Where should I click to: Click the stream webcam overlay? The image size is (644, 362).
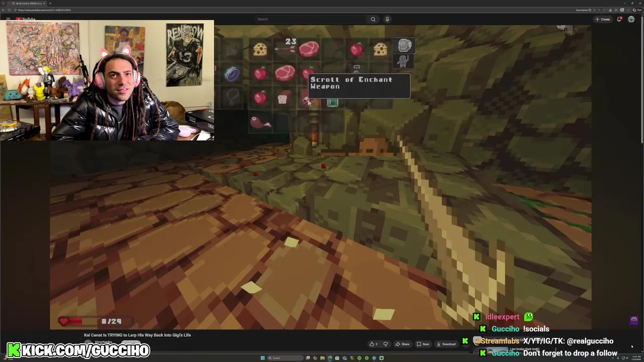(107, 80)
